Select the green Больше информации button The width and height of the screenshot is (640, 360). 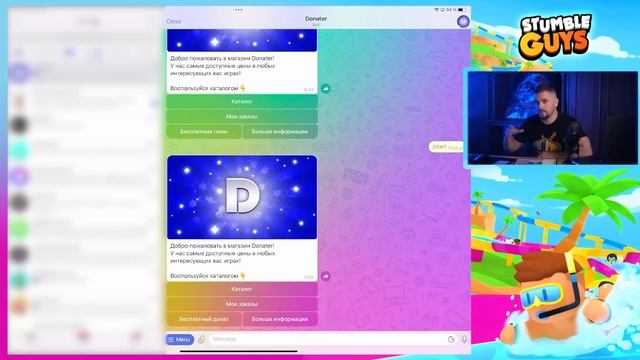click(x=280, y=131)
